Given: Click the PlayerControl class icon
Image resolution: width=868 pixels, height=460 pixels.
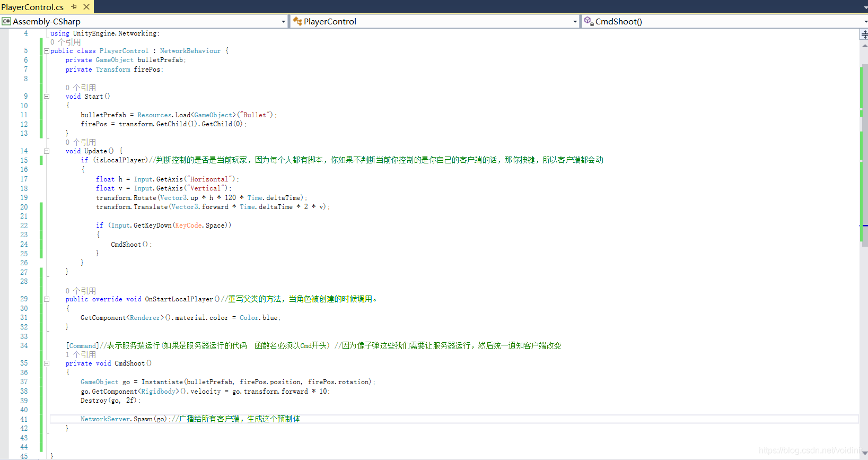Looking at the screenshot, I should click(x=297, y=21).
